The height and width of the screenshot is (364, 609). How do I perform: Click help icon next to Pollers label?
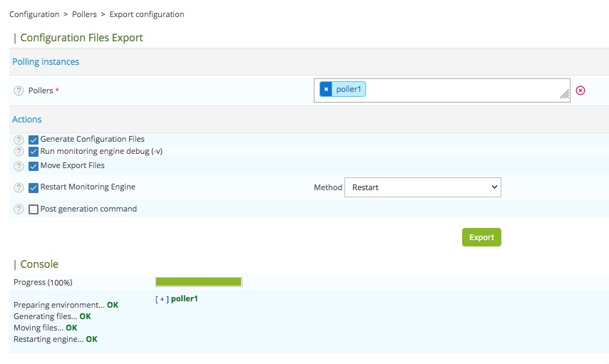click(19, 91)
